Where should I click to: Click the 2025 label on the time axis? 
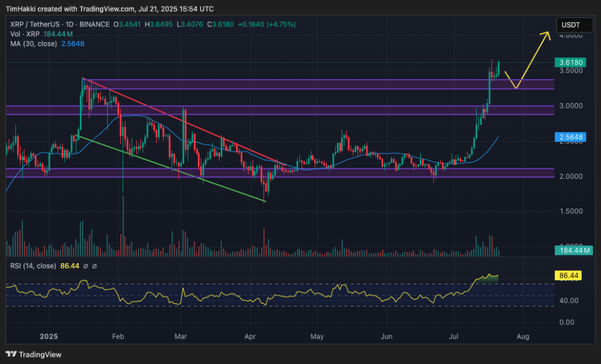click(x=48, y=336)
